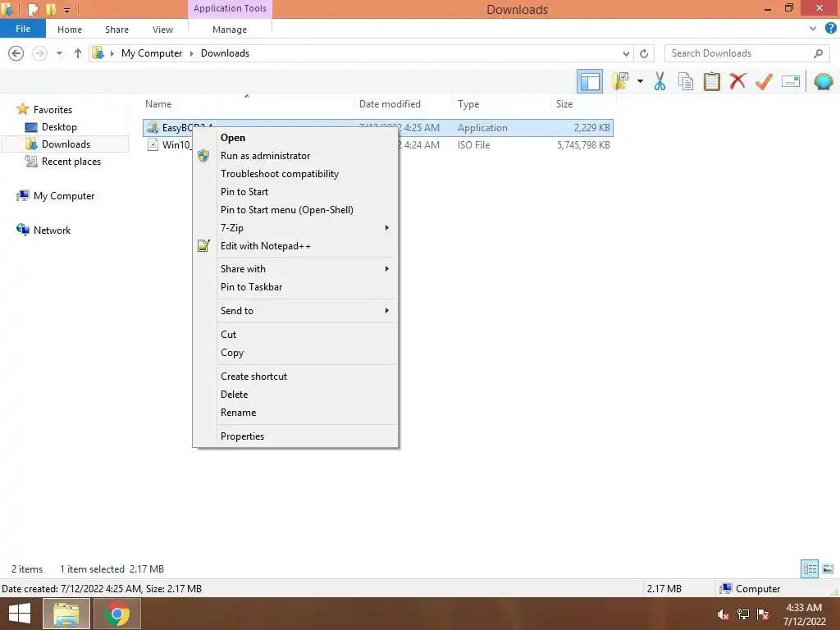Click My Computer in address breadcrumb
The width and height of the screenshot is (840, 630).
pos(152,53)
